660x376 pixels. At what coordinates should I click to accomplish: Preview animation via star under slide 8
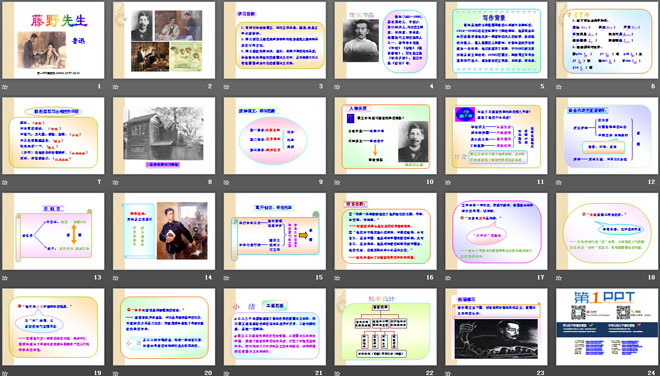tap(116, 183)
